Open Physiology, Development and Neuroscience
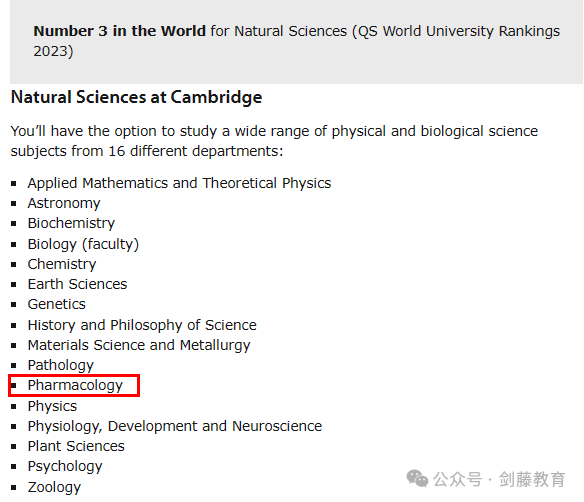The width and height of the screenshot is (584, 502). [175, 426]
